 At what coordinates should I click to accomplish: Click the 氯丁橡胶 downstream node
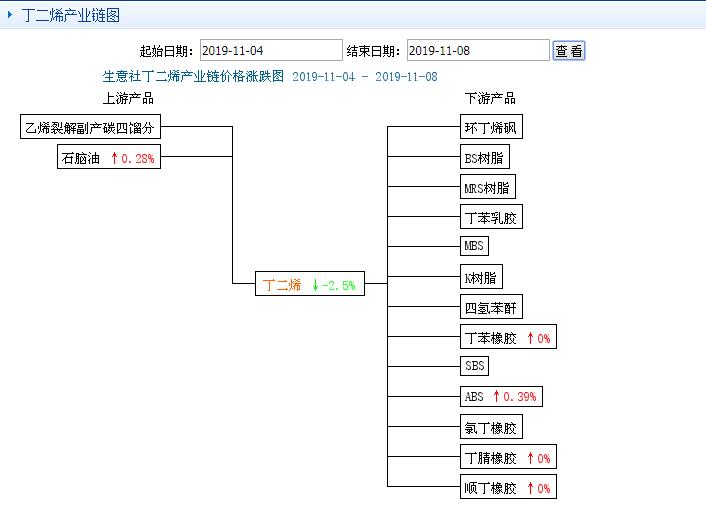coord(491,427)
